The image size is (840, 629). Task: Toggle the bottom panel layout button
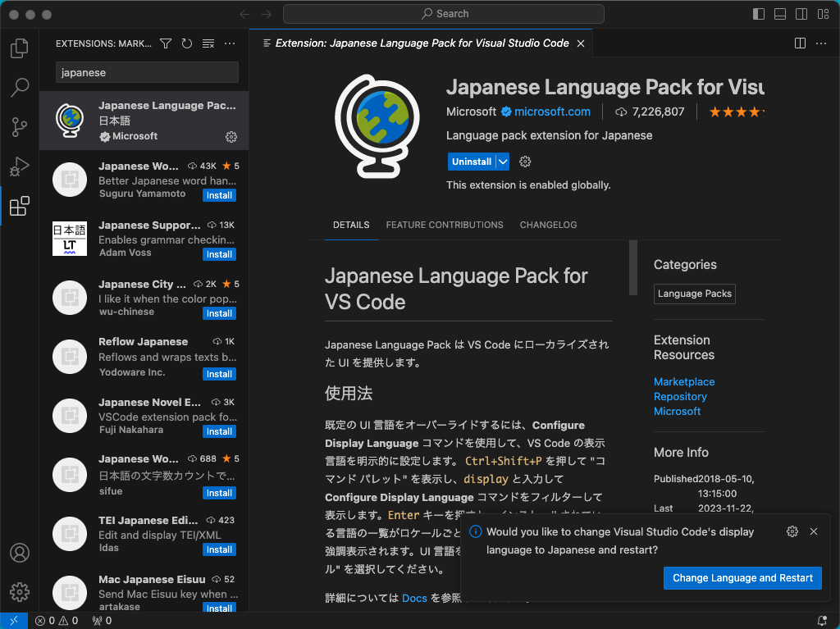(x=780, y=14)
